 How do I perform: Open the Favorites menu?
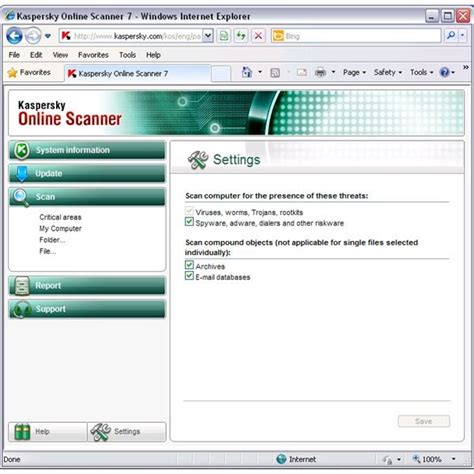click(93, 55)
